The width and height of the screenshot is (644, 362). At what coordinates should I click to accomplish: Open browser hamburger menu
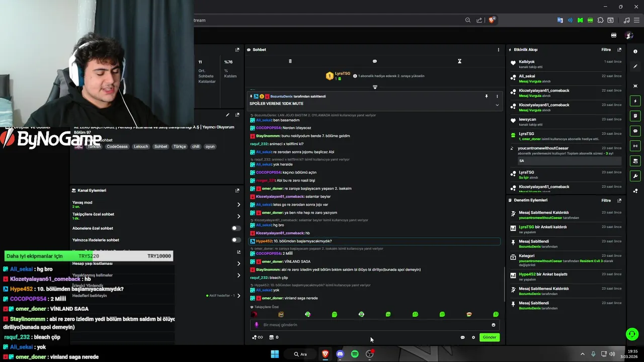point(636,20)
